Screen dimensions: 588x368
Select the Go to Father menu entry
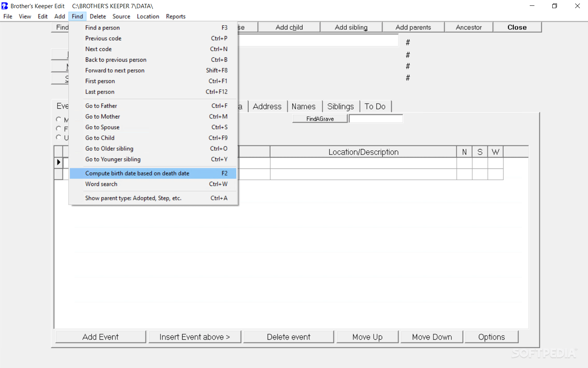tap(101, 106)
